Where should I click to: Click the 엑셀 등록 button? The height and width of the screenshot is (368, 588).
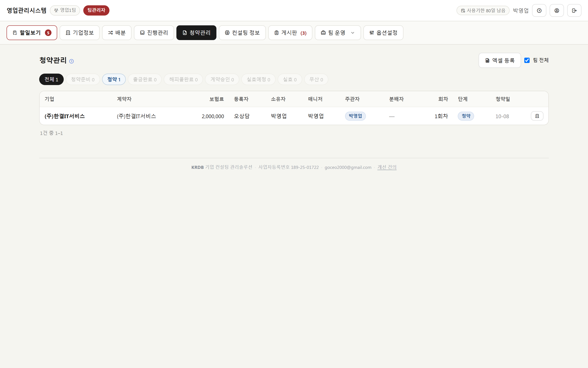500,60
